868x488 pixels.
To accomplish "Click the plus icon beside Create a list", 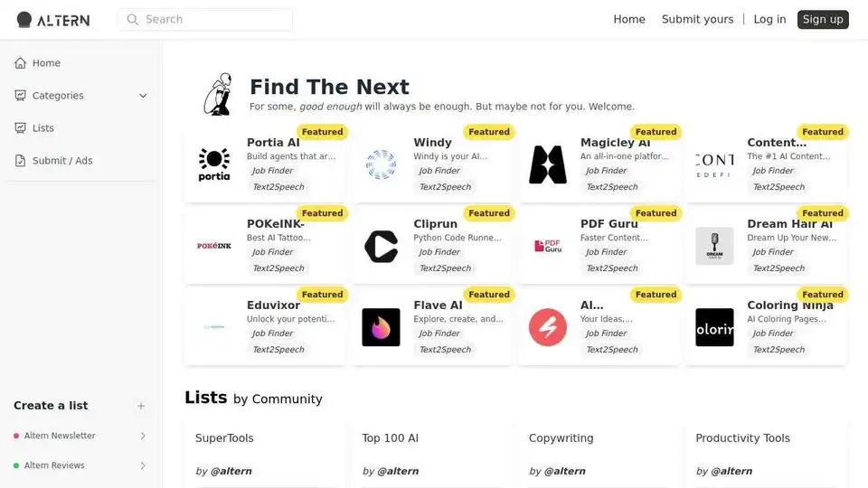I will pos(141,406).
